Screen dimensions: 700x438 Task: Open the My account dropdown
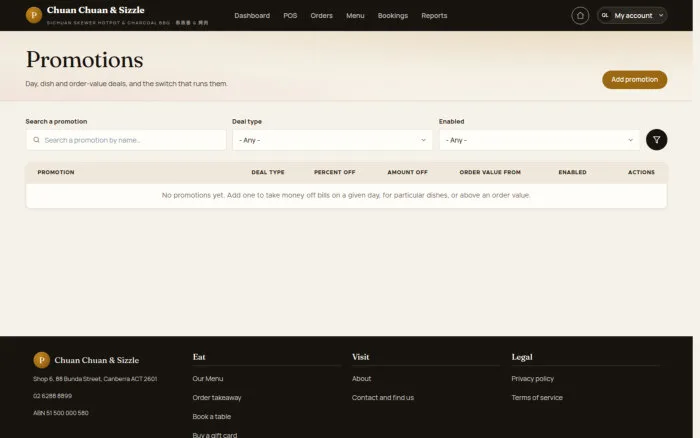pos(632,16)
